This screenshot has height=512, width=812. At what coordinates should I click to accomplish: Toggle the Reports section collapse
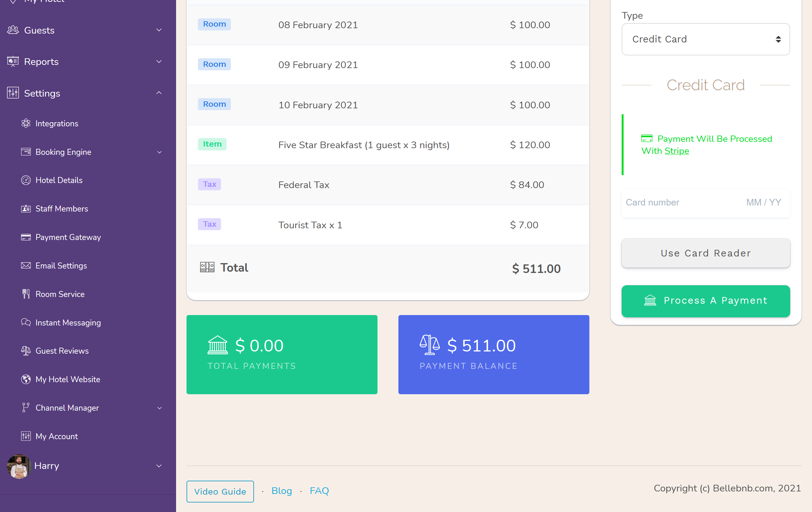(x=160, y=61)
